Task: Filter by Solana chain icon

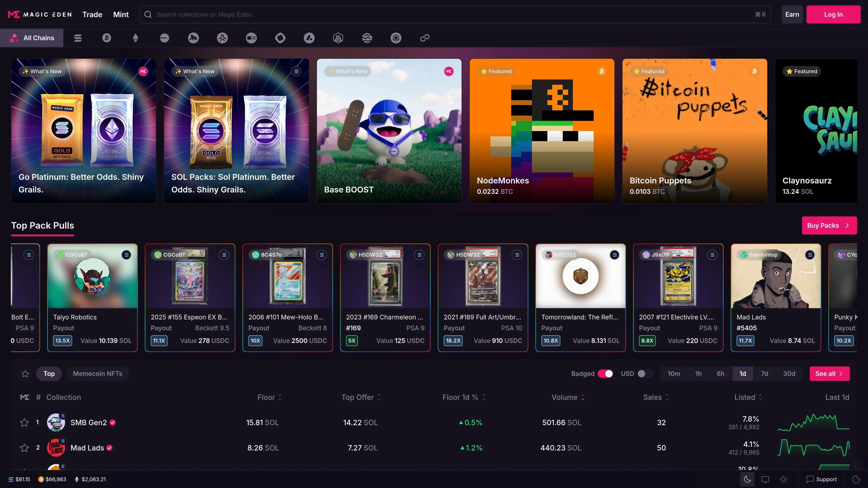Action: [x=78, y=38]
